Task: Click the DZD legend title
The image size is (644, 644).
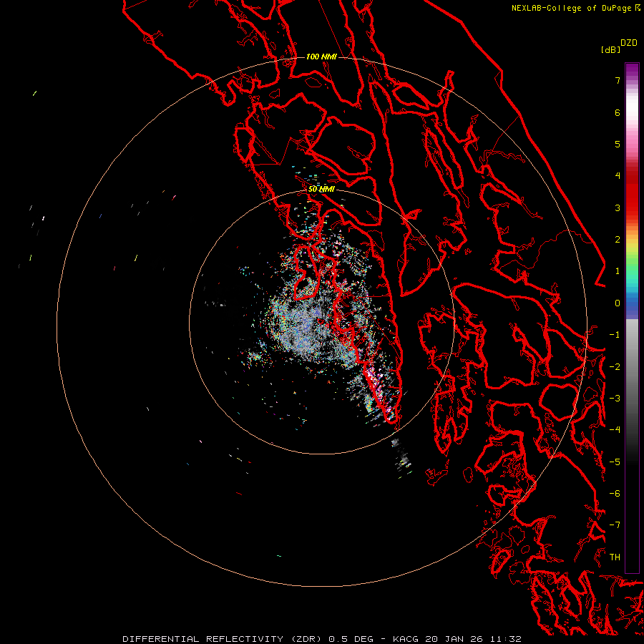Action: click(629, 43)
